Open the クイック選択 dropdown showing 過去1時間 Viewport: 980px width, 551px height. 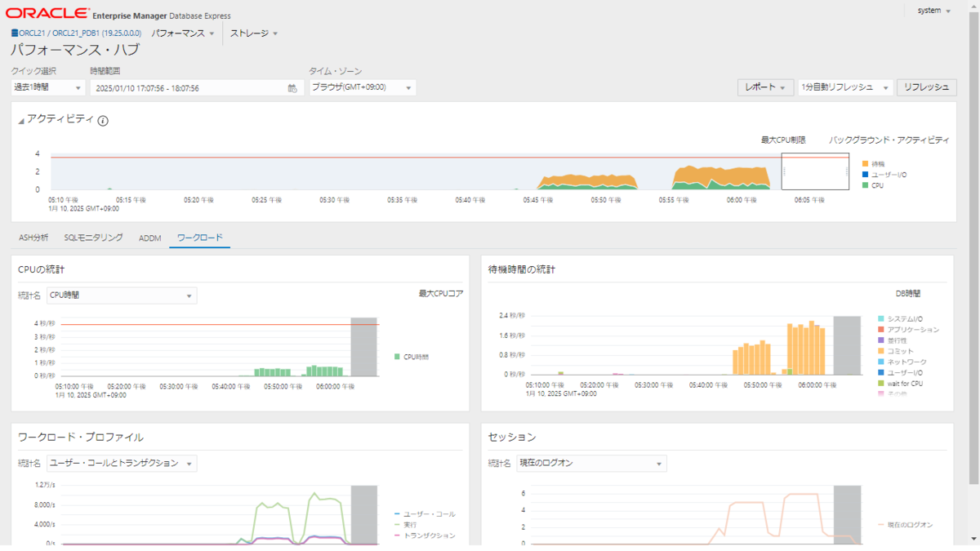45,87
